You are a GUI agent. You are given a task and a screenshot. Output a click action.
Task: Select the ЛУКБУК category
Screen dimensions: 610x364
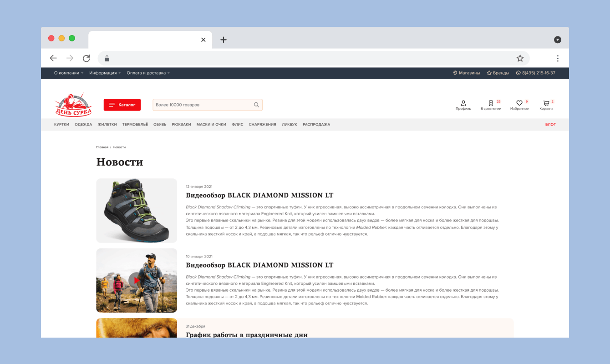point(289,125)
